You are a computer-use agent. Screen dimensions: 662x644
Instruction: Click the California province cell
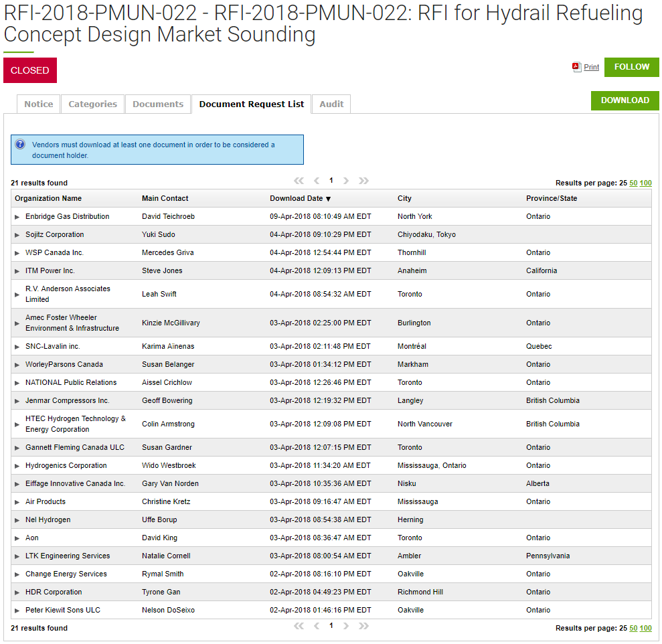(x=542, y=270)
